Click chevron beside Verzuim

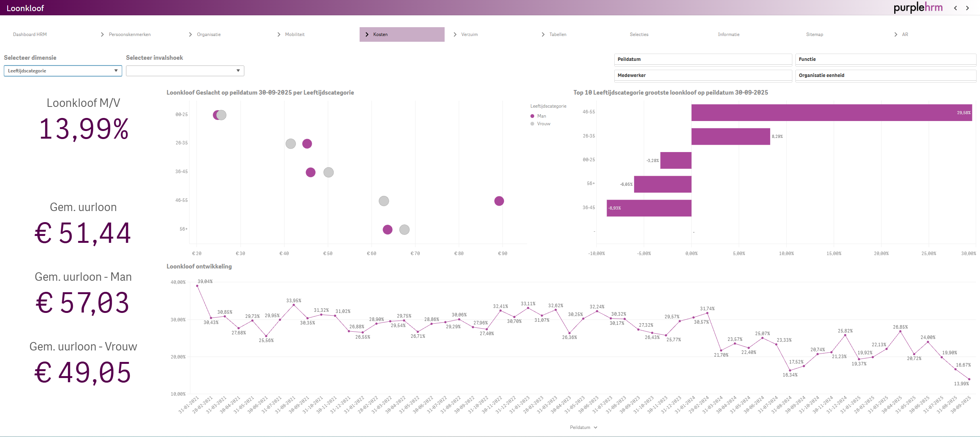[455, 34]
